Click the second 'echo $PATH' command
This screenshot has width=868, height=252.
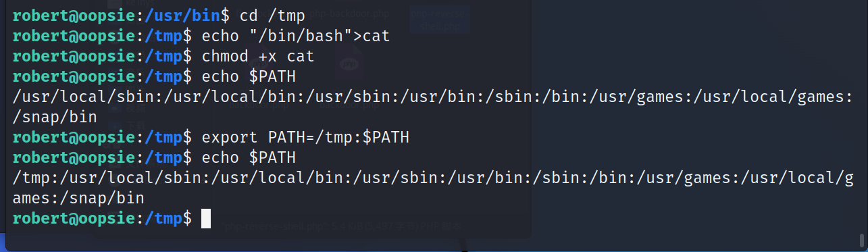[x=249, y=157]
